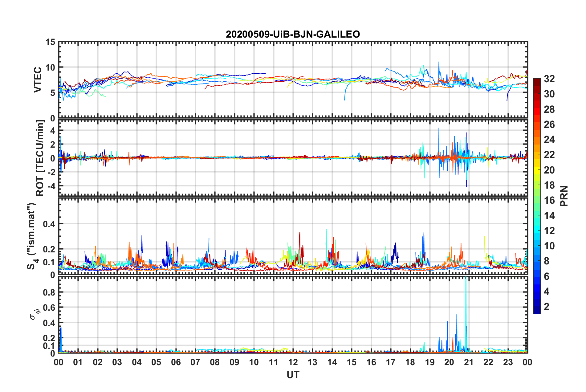Select the σφ axis tick "0.6"

point(49,308)
